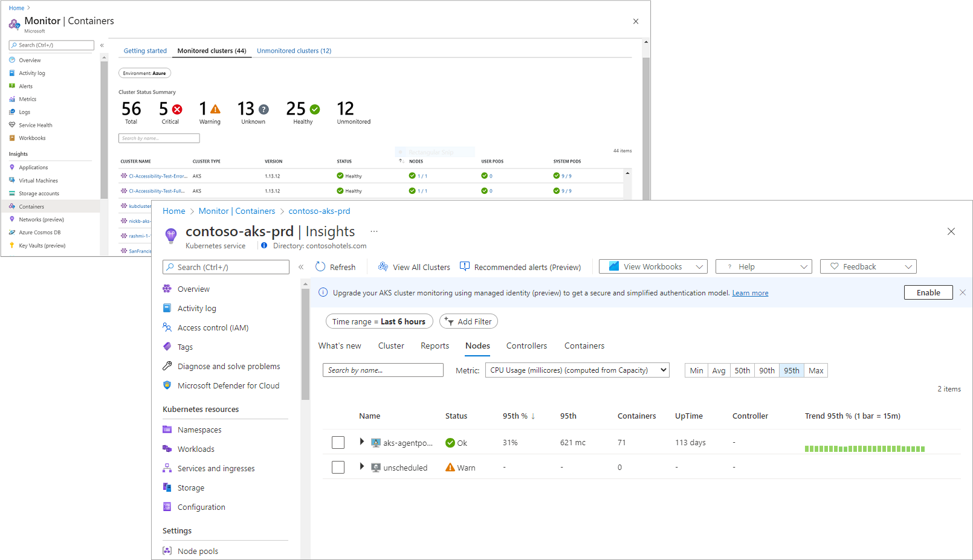The image size is (973, 560).
Task: Click the Refresh icon in the toolbar
Action: coord(320,267)
